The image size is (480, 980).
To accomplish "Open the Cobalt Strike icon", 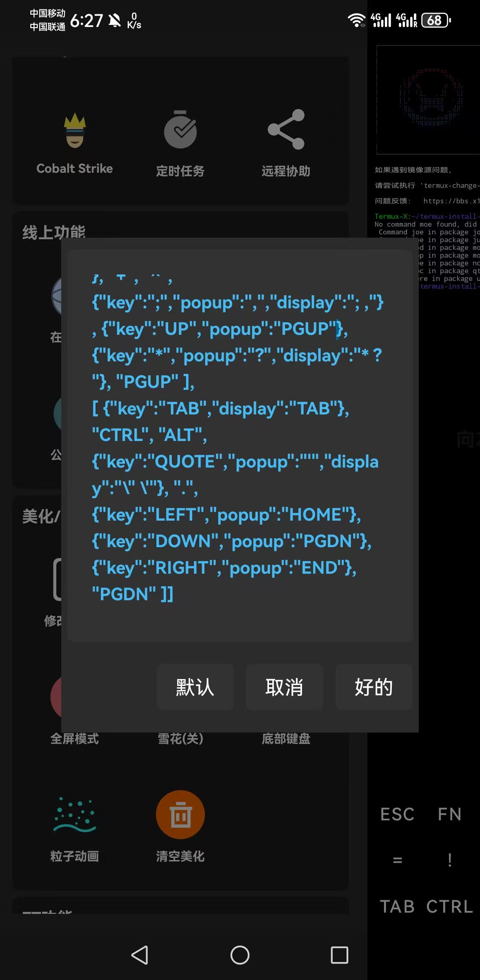I will (75, 130).
